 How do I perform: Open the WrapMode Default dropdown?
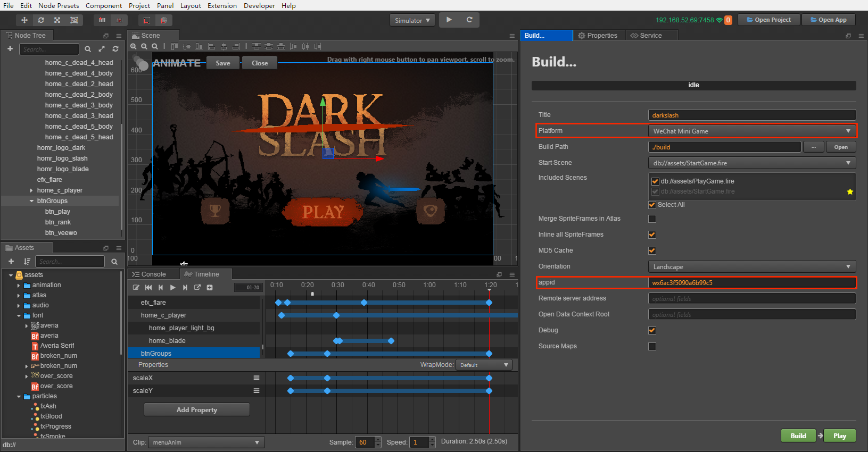(484, 365)
